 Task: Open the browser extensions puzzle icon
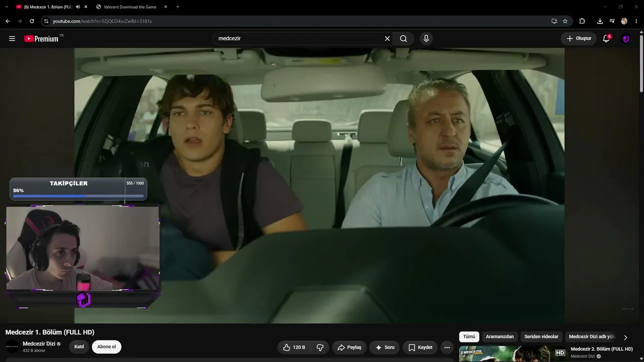[582, 21]
